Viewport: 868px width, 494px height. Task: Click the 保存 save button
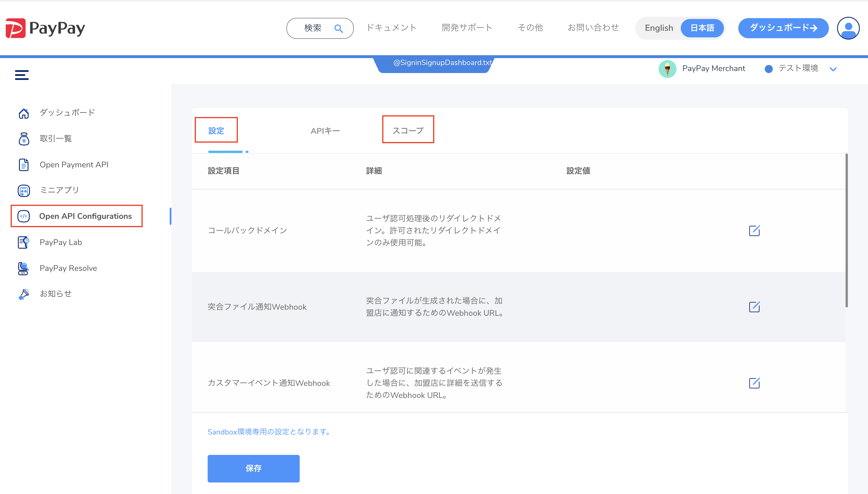253,468
